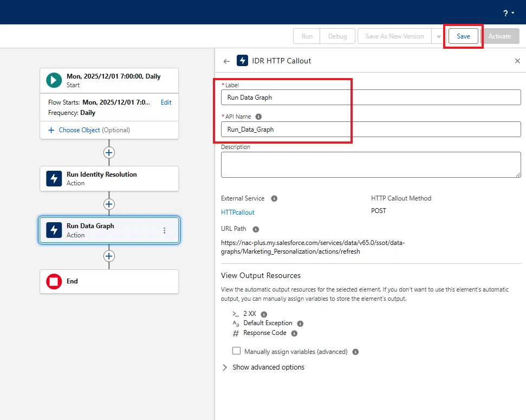The image size is (526, 420).
Task: Click the URL Path text value
Action: [x=313, y=247]
